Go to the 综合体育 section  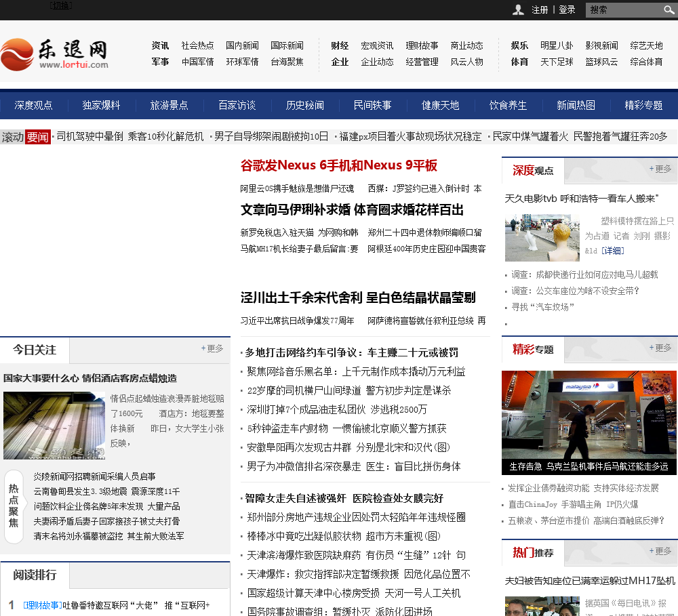pos(646,62)
